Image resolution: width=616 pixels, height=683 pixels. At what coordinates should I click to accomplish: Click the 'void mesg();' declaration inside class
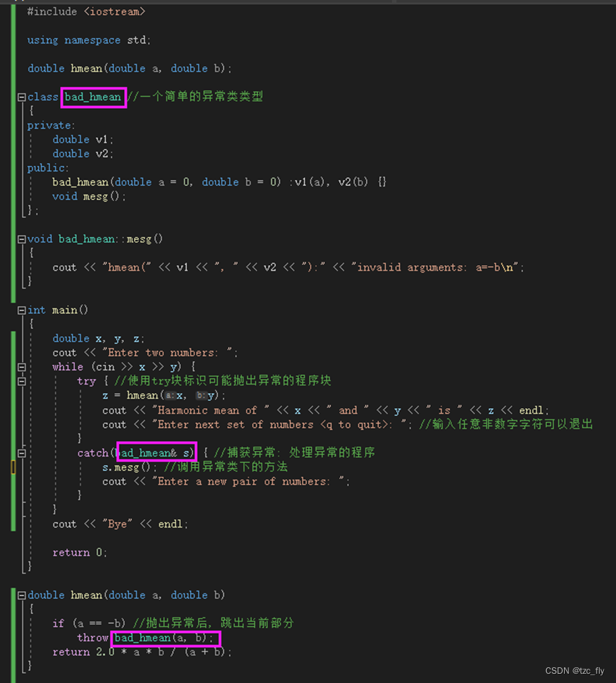(x=89, y=197)
